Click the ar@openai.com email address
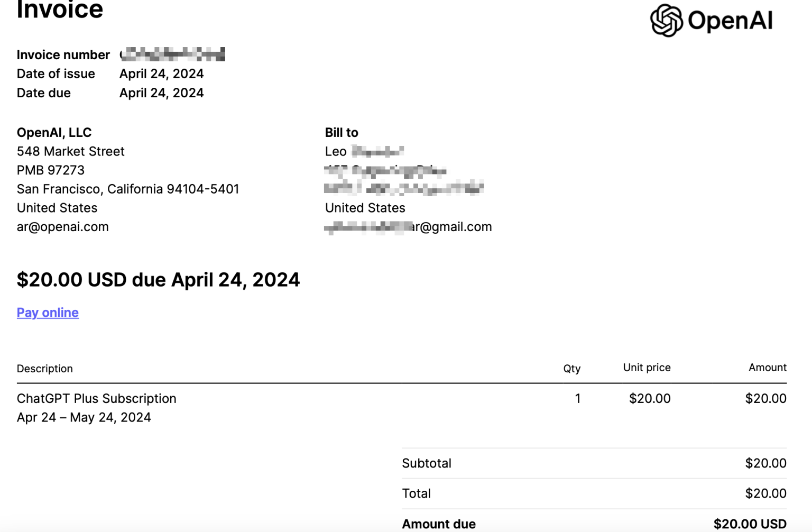Image resolution: width=812 pixels, height=532 pixels. [62, 227]
